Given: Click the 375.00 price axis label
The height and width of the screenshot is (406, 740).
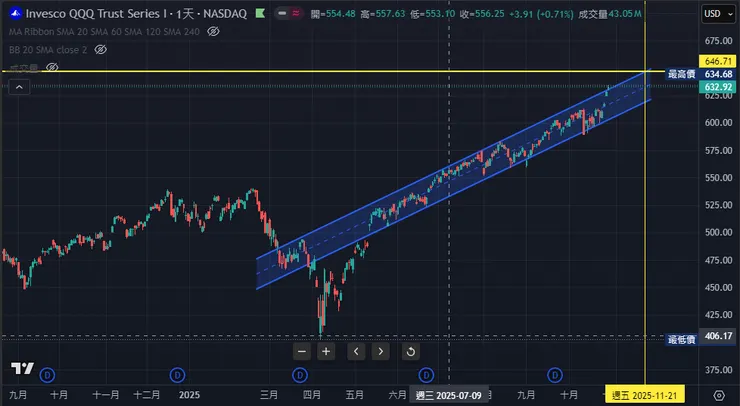Looking at the screenshot, I should [x=718, y=370].
